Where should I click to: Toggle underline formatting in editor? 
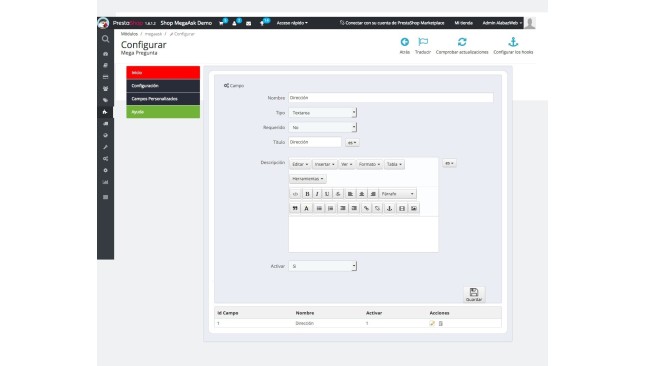coord(327,194)
